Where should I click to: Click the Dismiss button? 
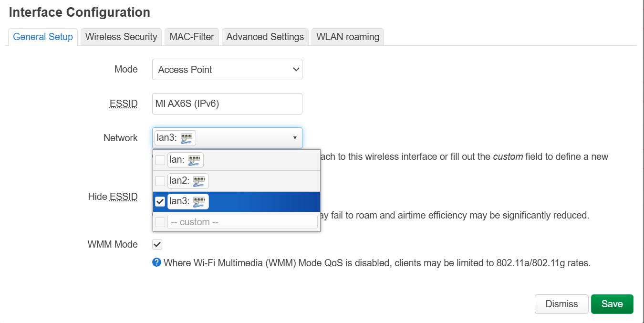pyautogui.click(x=561, y=304)
